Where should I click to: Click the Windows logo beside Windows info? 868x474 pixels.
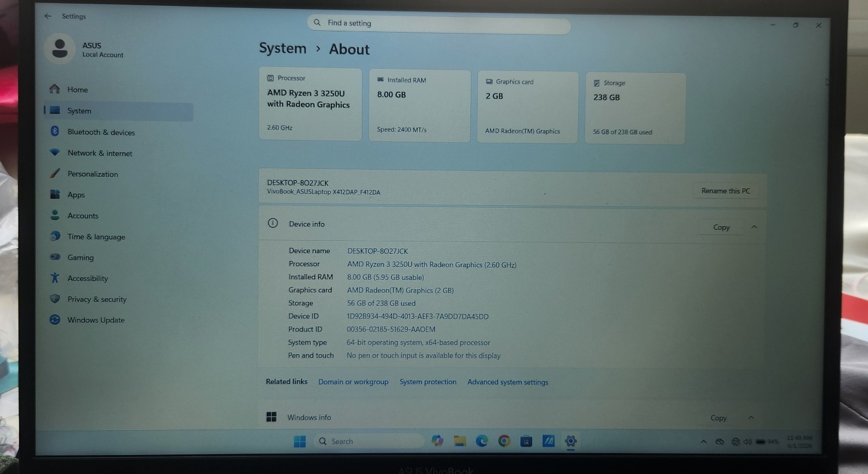pos(272,417)
